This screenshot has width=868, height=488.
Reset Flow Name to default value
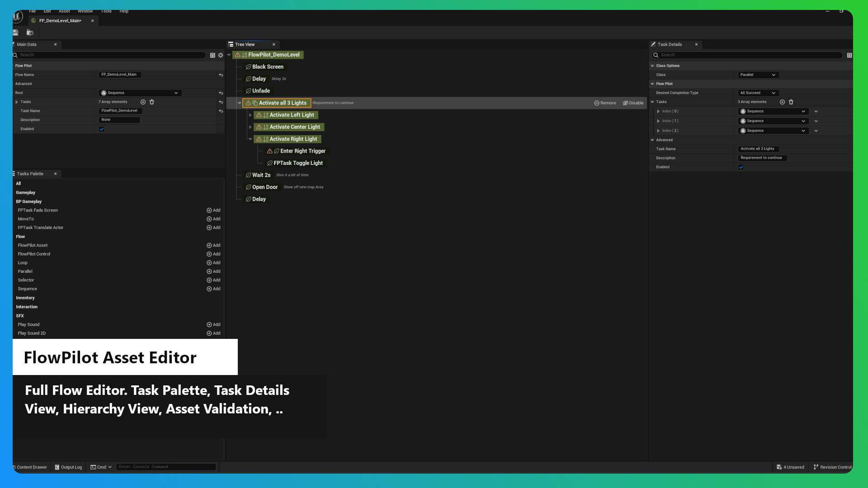click(x=221, y=75)
